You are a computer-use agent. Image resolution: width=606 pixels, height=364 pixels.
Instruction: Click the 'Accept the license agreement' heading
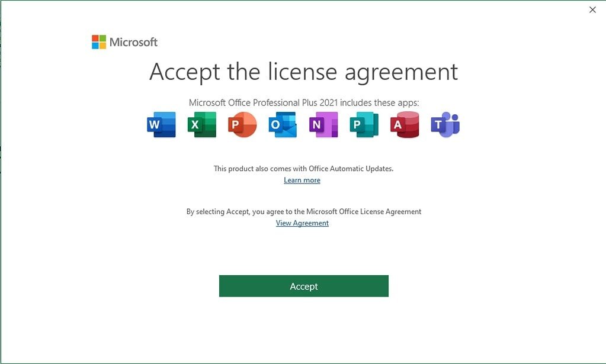point(303,72)
